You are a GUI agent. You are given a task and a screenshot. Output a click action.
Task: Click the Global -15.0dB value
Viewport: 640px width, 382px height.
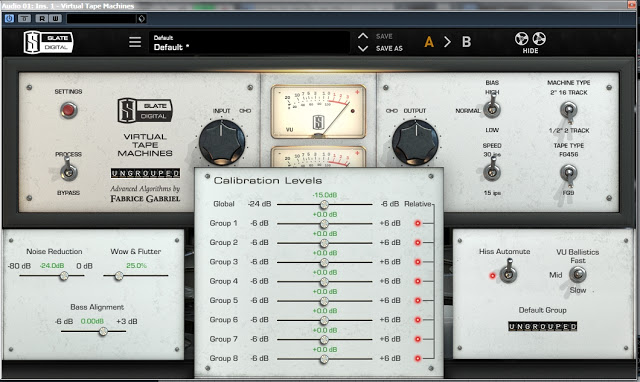point(325,195)
